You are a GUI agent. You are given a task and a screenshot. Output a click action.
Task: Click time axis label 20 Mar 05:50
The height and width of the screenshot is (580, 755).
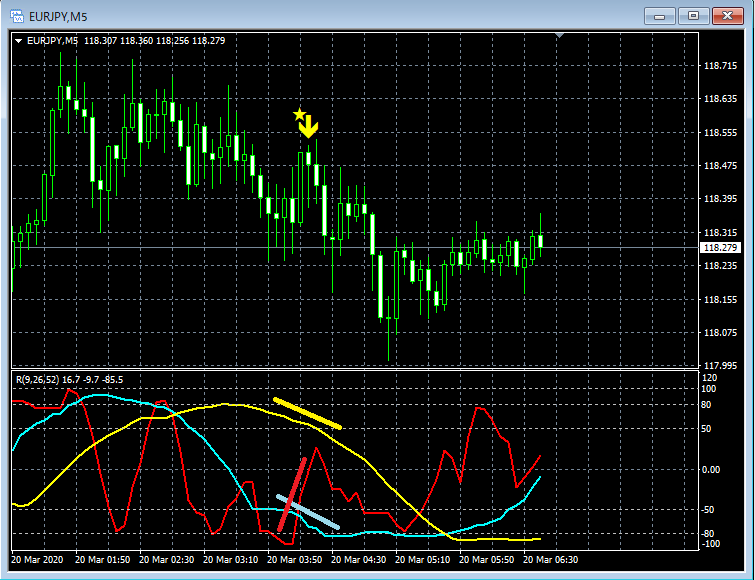[487, 560]
